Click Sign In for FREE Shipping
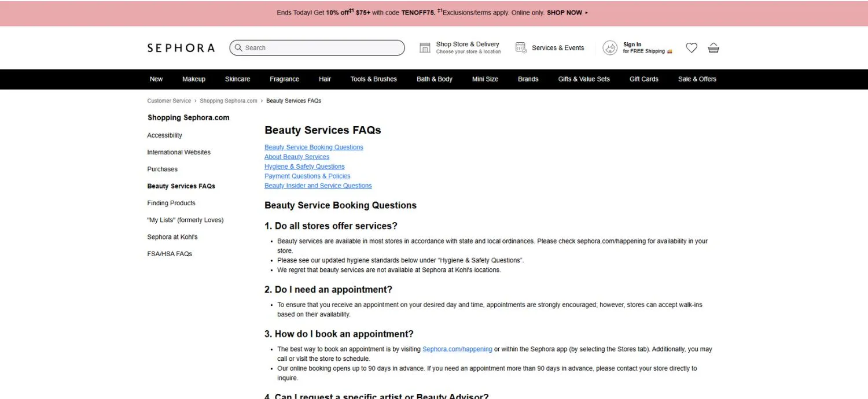This screenshot has height=399, width=868. tap(638, 48)
